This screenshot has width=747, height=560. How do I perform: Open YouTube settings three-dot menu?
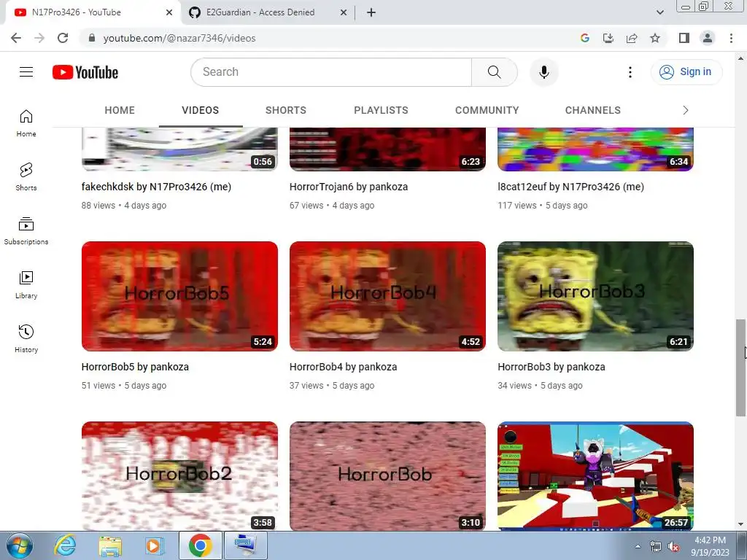click(630, 72)
